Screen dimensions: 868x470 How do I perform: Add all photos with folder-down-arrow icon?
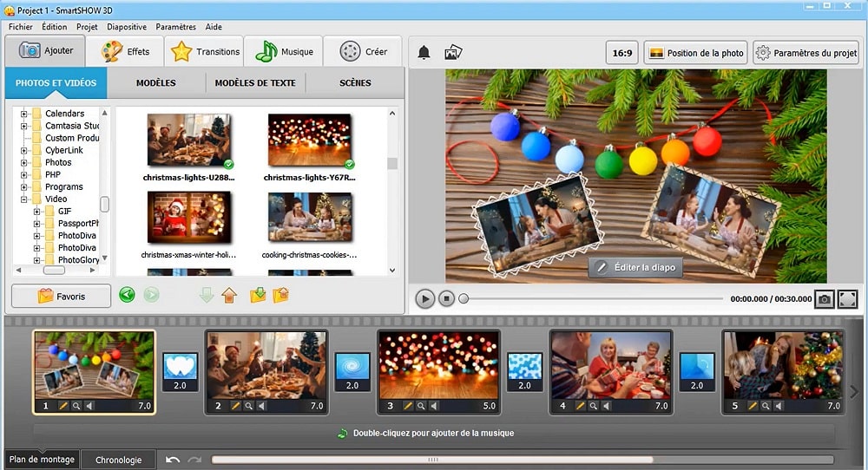(258, 296)
